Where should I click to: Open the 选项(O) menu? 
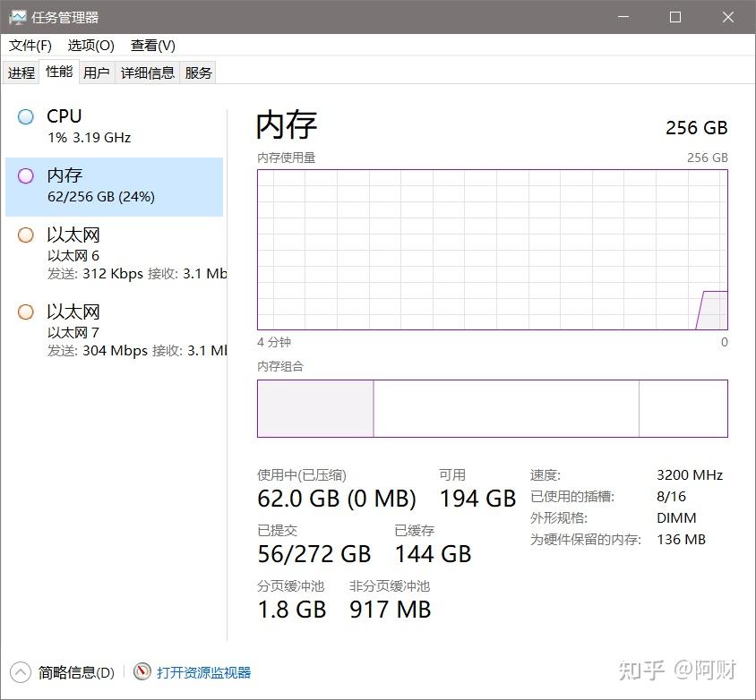(90, 45)
